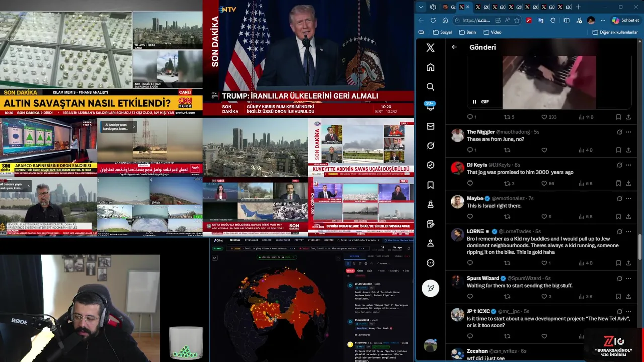This screenshot has width=644, height=362.
Task: Open Diğer sık kullanılanlar bookmarks folder
Action: (x=615, y=32)
